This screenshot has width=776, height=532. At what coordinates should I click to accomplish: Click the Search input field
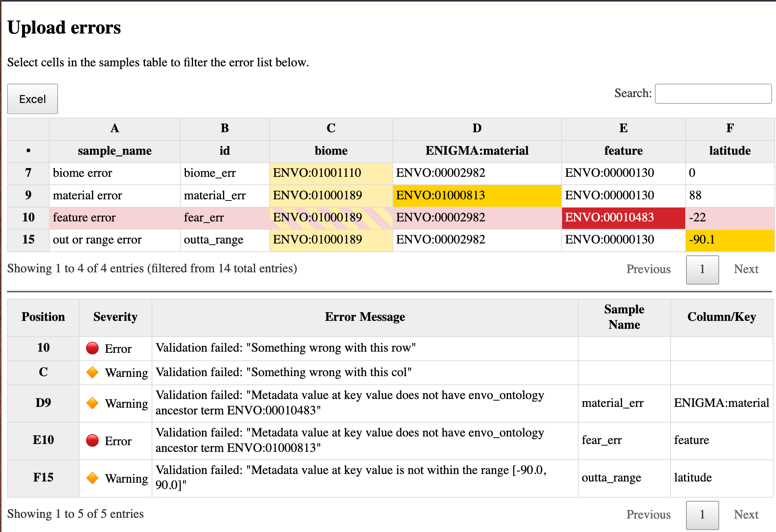713,94
